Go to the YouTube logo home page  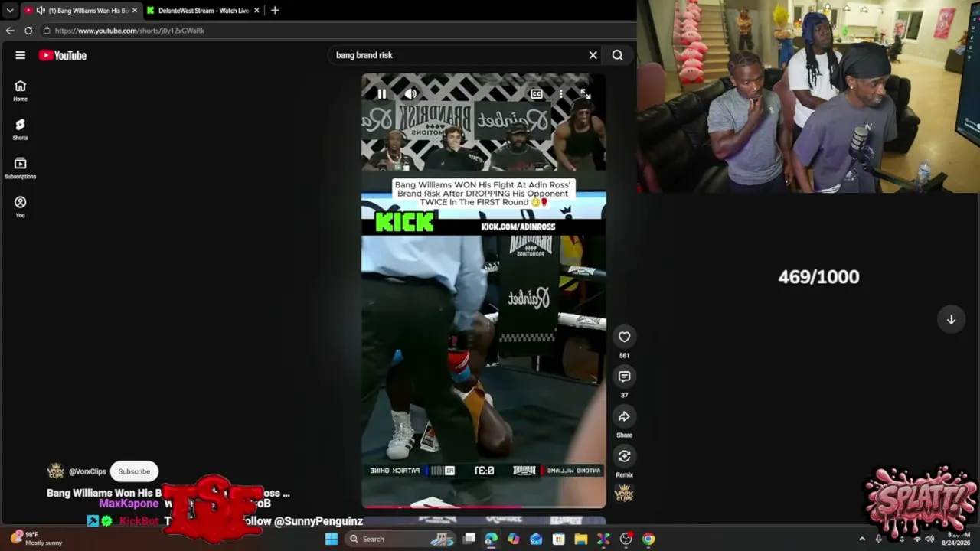(63, 55)
